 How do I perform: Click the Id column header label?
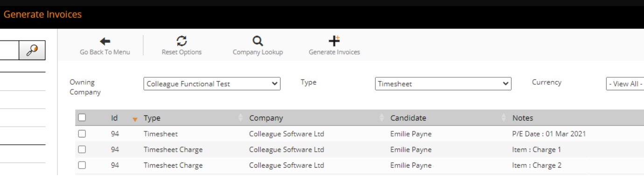(114, 118)
